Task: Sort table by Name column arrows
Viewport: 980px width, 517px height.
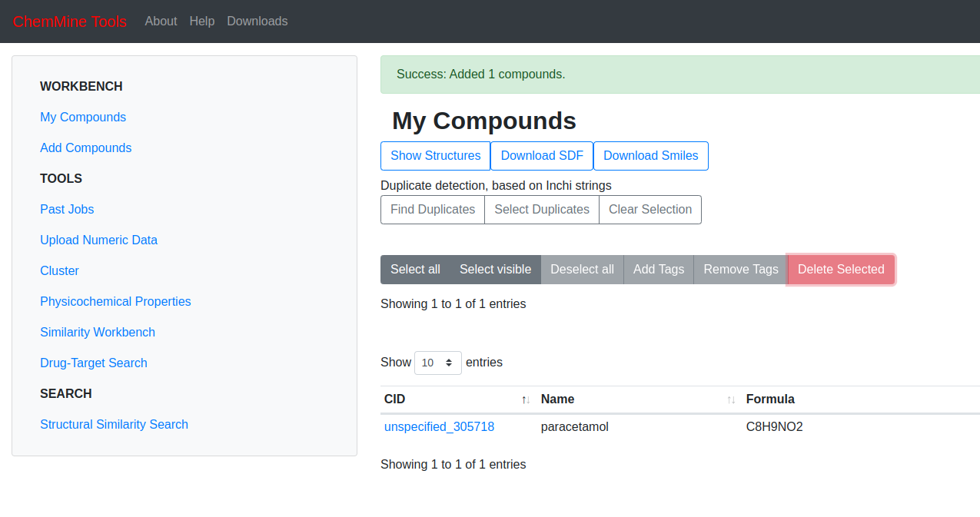Action: coord(731,399)
